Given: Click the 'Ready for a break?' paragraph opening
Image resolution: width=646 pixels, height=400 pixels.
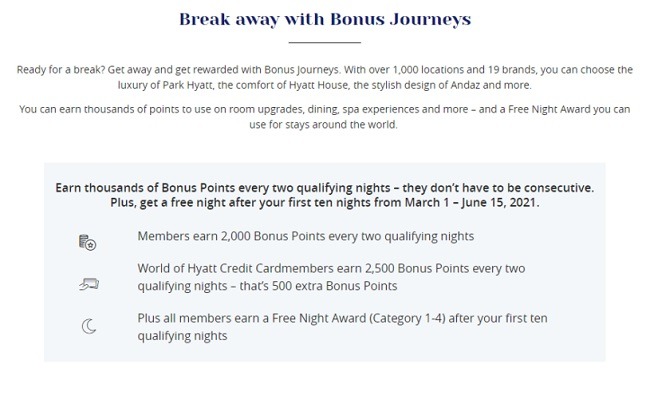Looking at the screenshot, I should (x=61, y=70).
